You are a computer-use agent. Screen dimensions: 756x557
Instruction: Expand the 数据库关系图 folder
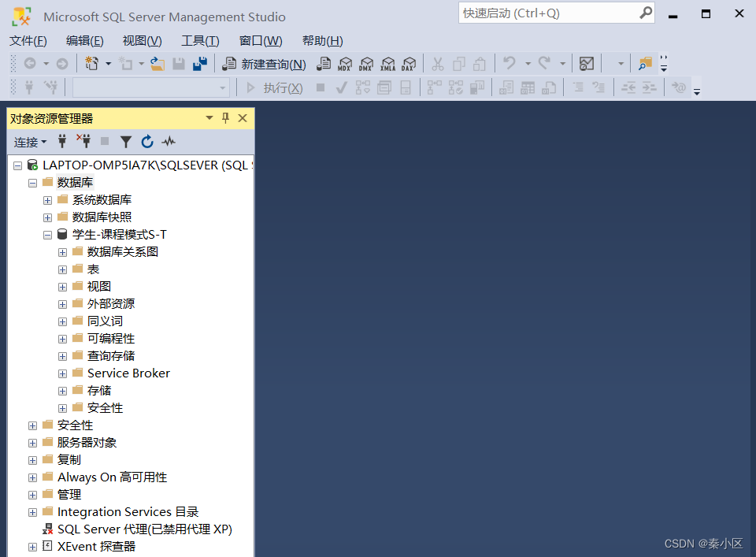tap(62, 253)
